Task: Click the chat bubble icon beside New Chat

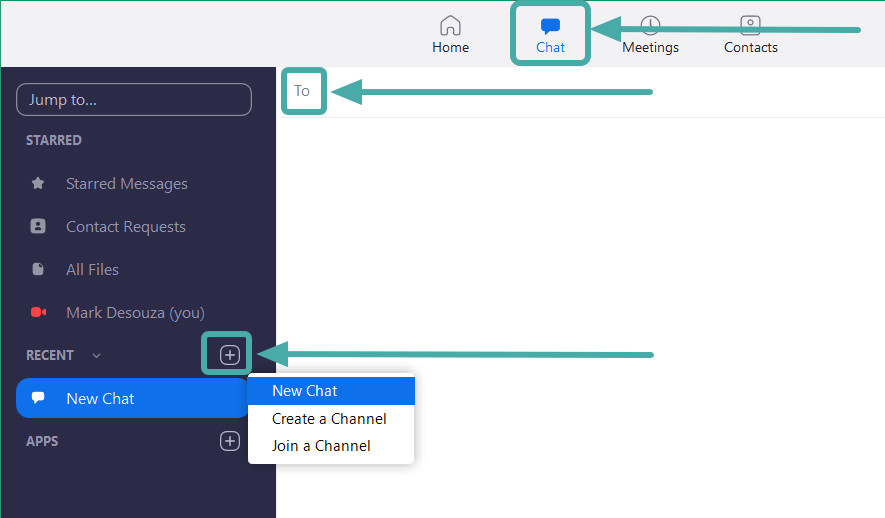Action: coord(38,398)
